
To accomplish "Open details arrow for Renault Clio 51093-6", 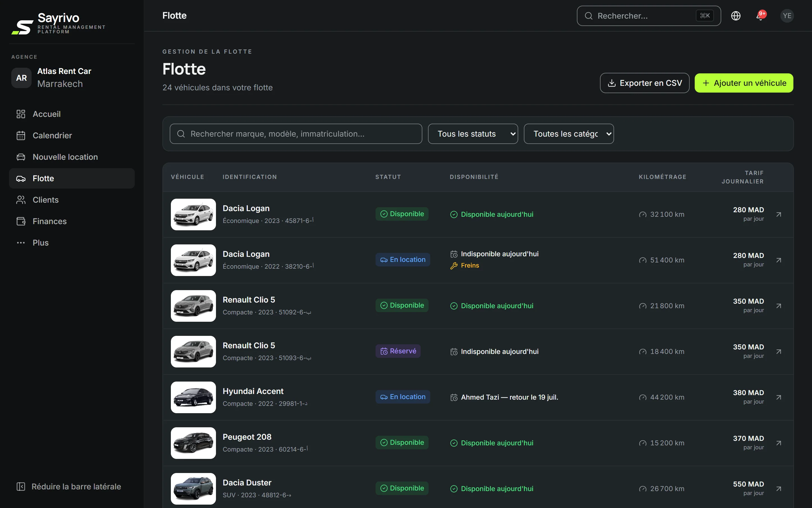I will click(779, 351).
